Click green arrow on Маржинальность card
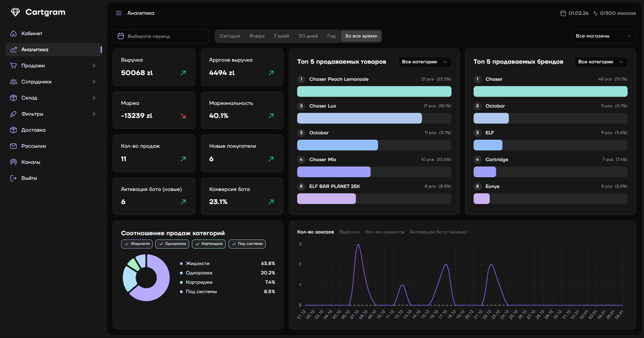The image size is (644, 338). pyautogui.click(x=271, y=116)
